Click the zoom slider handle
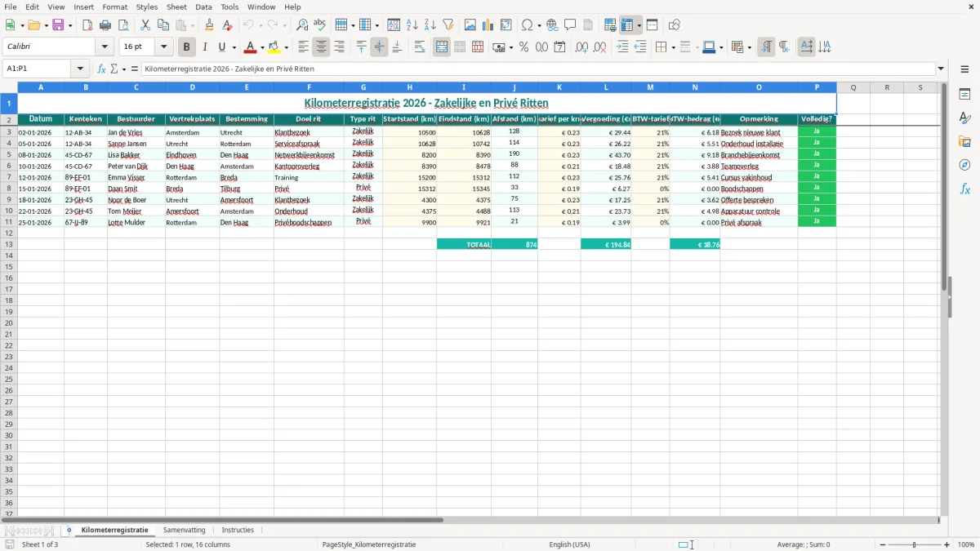Image resolution: width=980 pixels, height=551 pixels. (x=914, y=544)
